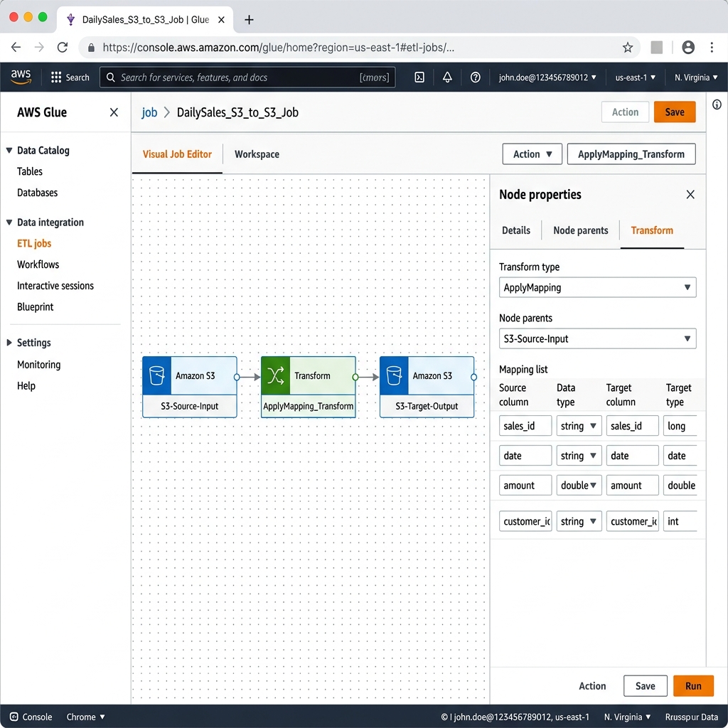The height and width of the screenshot is (728, 728).
Task: Click the Console icon in the footer
Action: [x=14, y=717]
